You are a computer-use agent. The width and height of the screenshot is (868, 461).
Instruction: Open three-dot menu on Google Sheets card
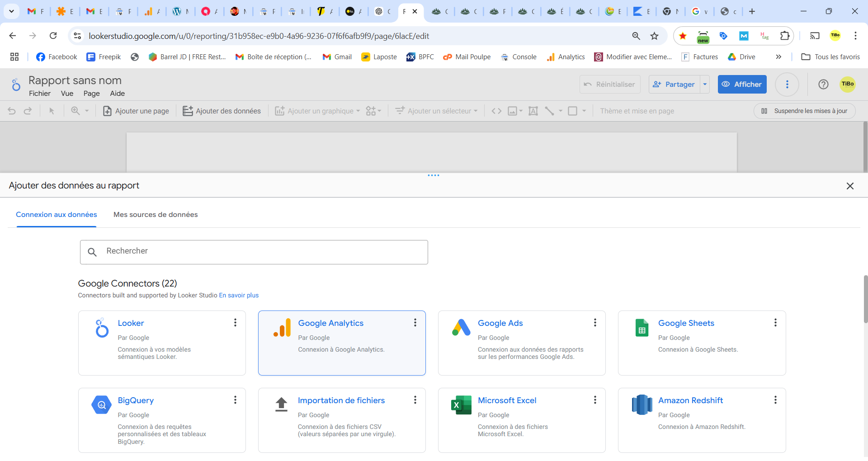[x=775, y=323]
